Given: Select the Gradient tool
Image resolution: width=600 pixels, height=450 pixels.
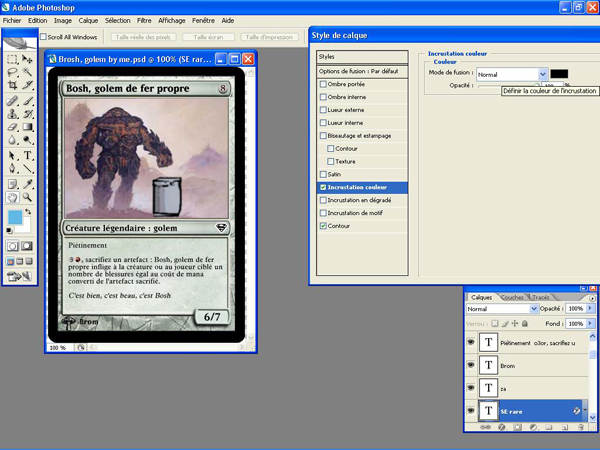Looking at the screenshot, I should click(27, 127).
